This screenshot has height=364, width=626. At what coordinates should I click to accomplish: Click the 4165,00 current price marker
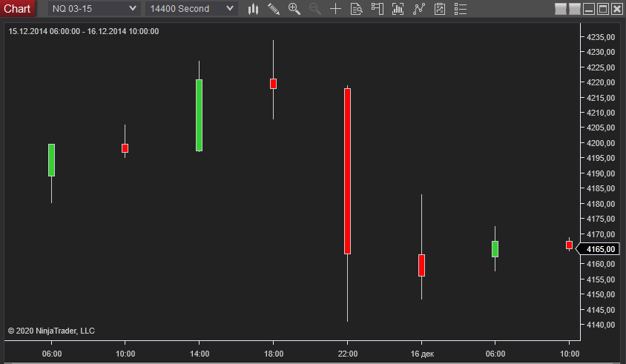pos(599,249)
